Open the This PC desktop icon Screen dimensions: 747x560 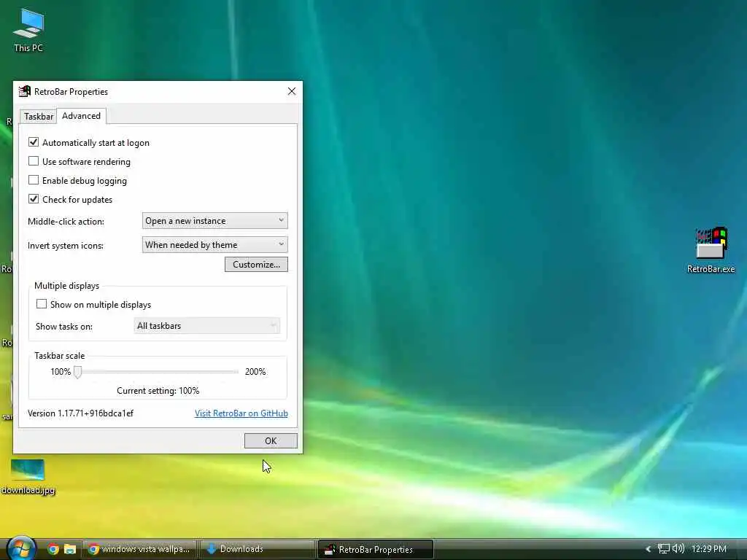(28, 29)
